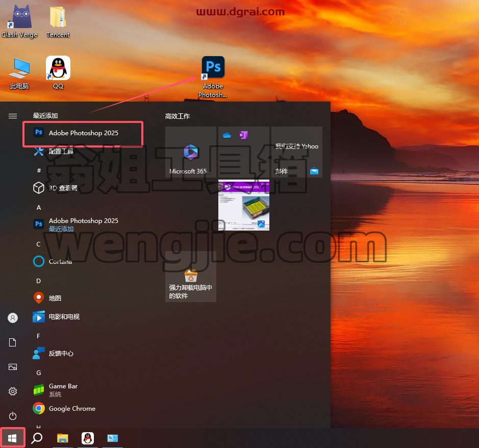479x448 pixels.
Task: Open the power options icon
Action: pos(13,416)
